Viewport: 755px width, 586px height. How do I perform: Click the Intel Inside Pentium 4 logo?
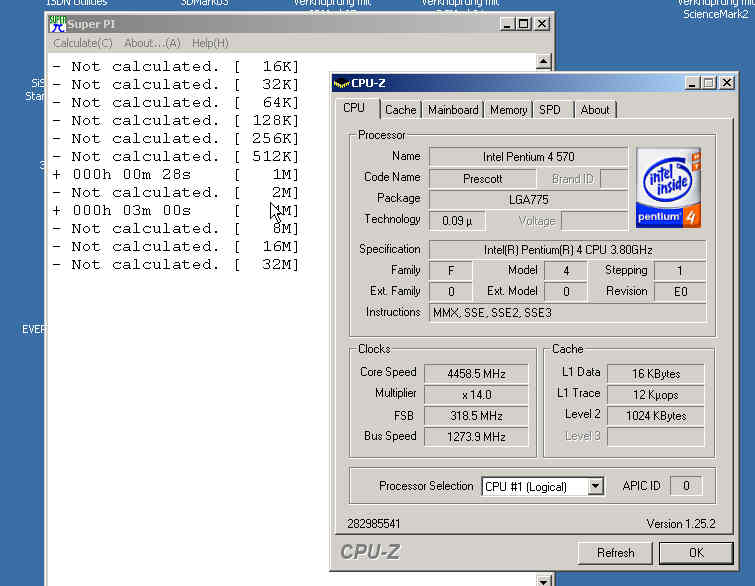pyautogui.click(x=668, y=188)
